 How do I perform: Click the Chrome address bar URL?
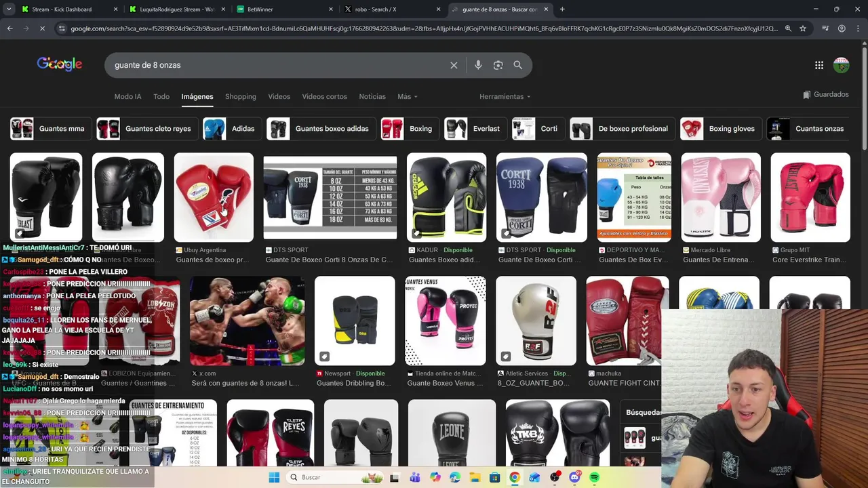tap(424, 28)
